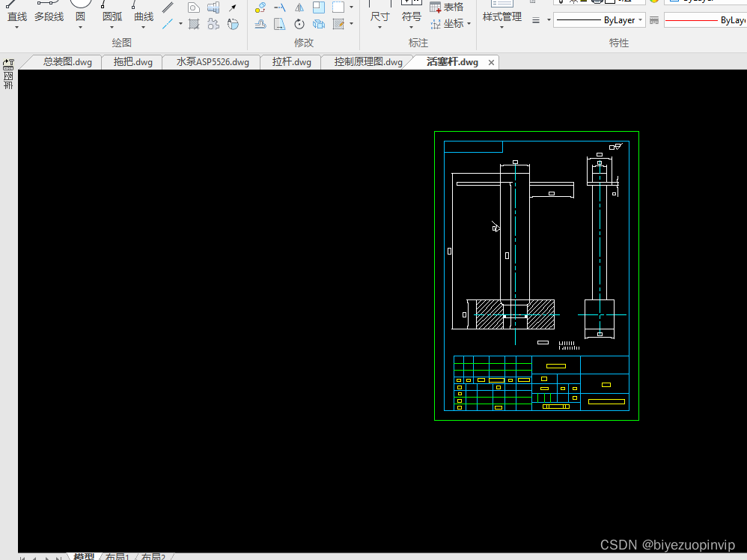Switch to the 水泵ASP5526.dwg tab
The width and height of the screenshot is (747, 560).
click(213, 62)
